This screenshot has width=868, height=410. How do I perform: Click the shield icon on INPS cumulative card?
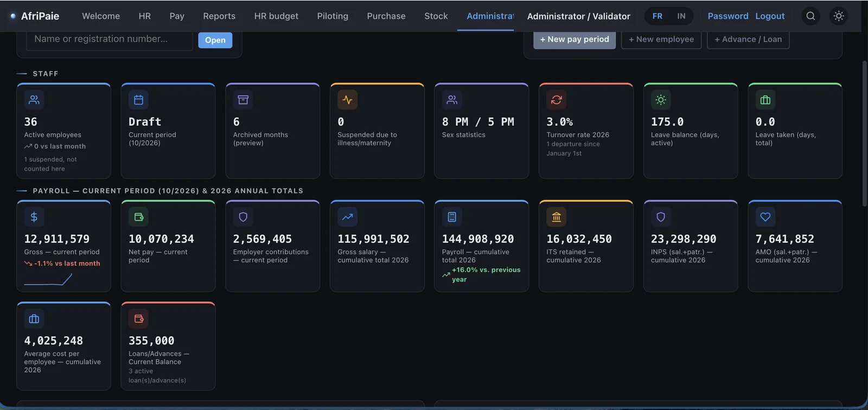coord(661,217)
